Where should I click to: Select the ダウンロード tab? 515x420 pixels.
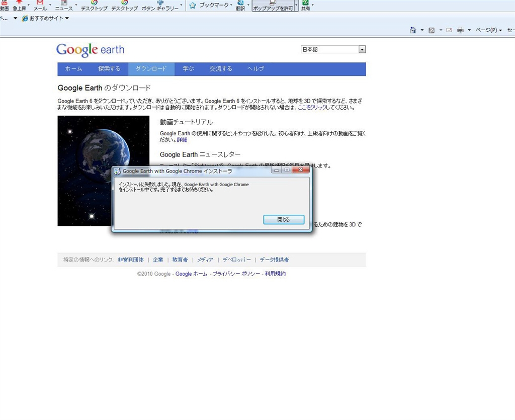click(x=151, y=69)
